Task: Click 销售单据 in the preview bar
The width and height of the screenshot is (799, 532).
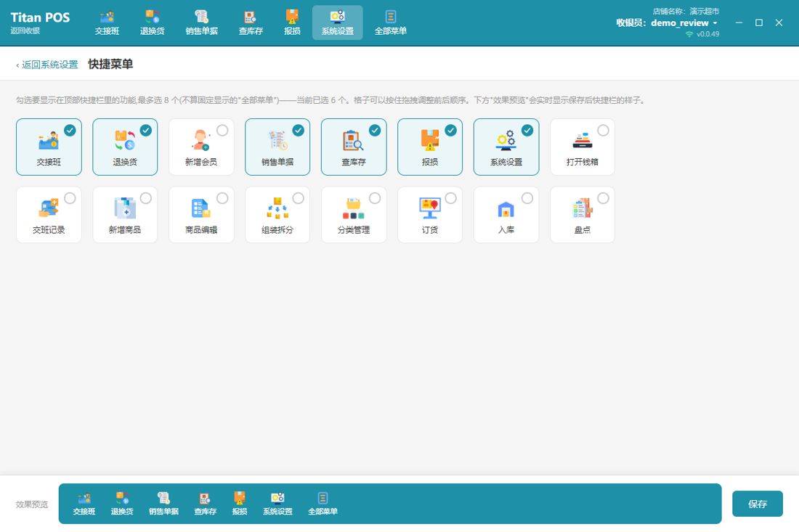Action: coord(163,504)
